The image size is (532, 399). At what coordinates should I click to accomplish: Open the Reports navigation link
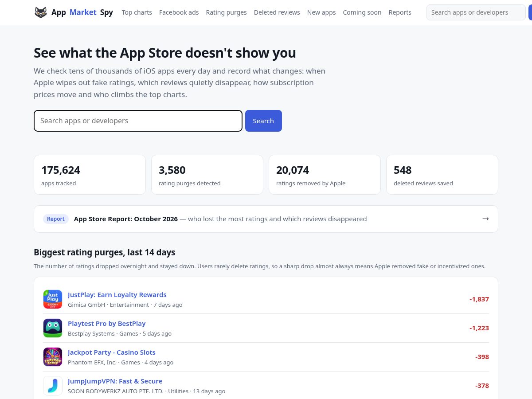[x=400, y=12]
